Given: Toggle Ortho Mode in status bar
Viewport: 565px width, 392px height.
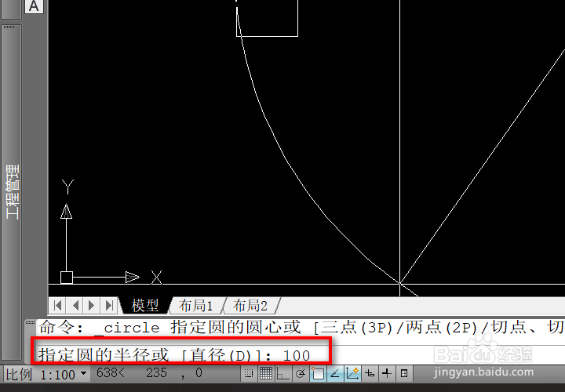Looking at the screenshot, I should click(282, 374).
